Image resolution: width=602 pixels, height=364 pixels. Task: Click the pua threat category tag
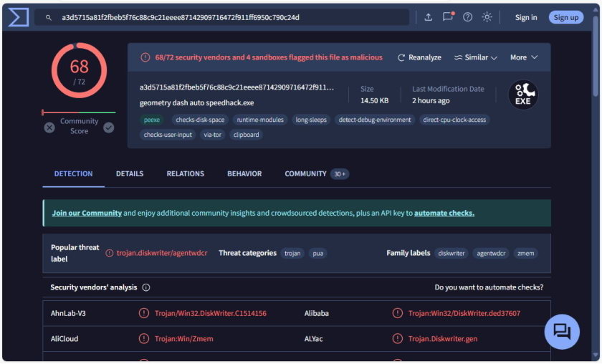coord(318,254)
